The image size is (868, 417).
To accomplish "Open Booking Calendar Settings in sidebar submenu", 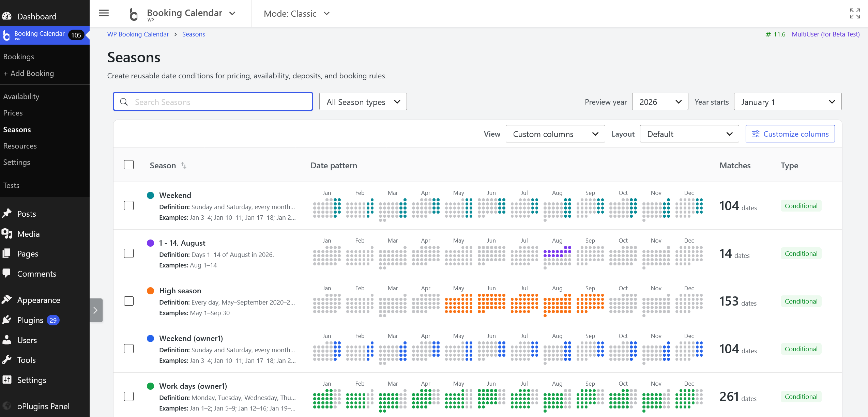I will (17, 162).
